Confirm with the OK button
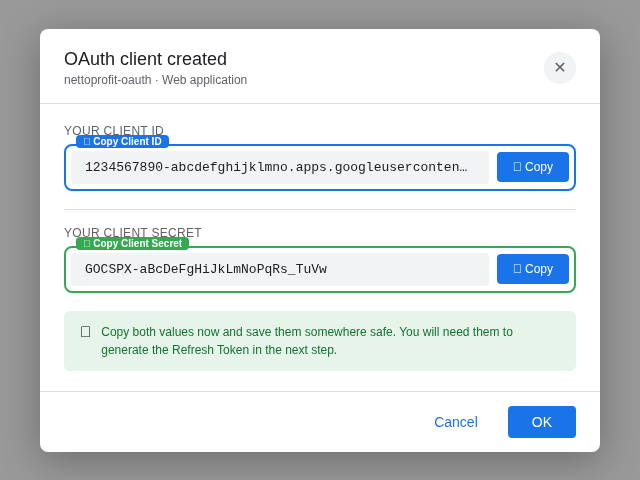 (x=542, y=422)
